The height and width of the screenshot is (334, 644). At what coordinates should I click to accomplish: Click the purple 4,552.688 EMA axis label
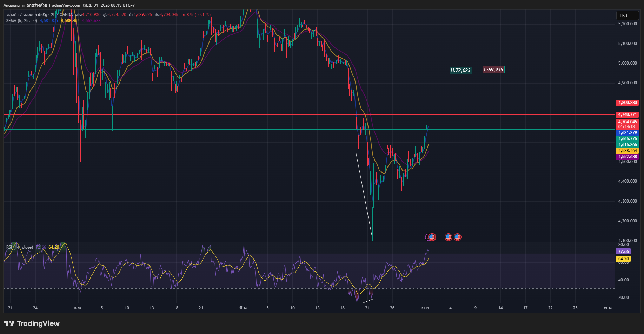[627, 157]
